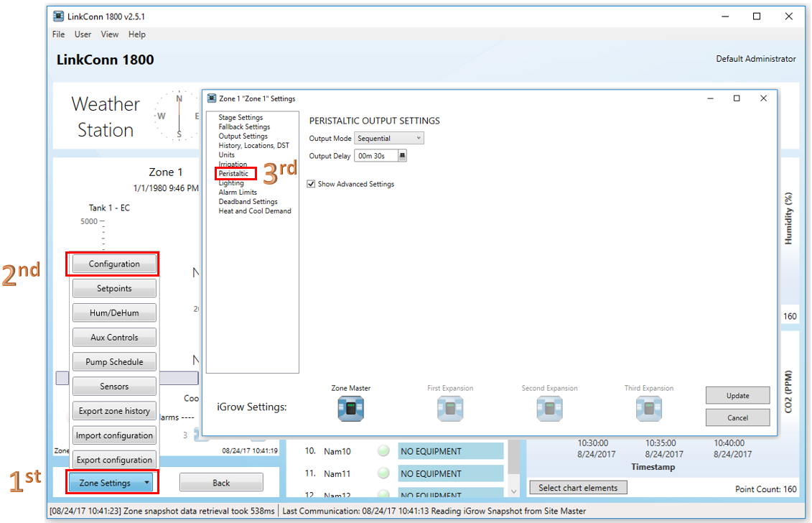812x523 pixels.
Task: Select Peristaltic in the settings list
Action: [233, 174]
